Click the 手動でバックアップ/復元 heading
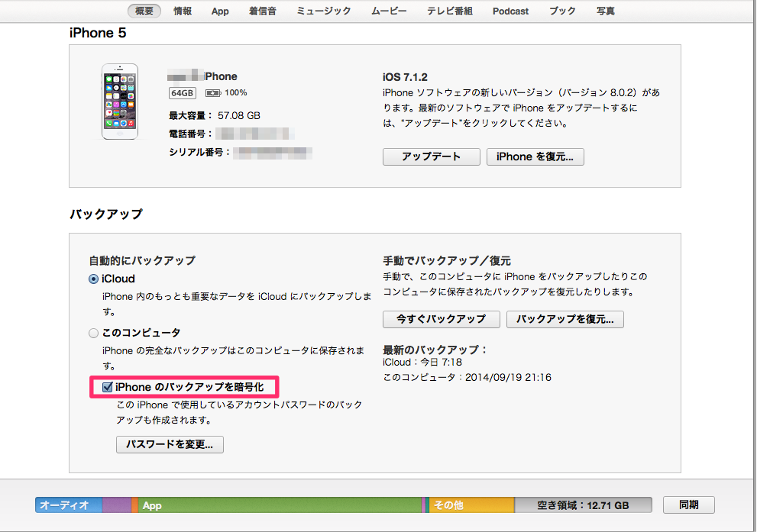 (447, 260)
